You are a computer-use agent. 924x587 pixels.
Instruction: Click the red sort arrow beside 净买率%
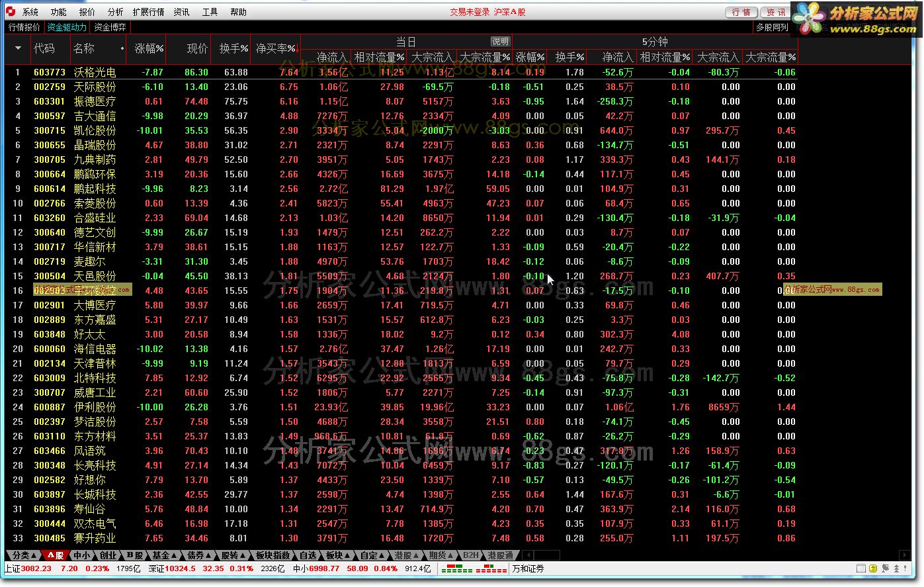pyautogui.click(x=298, y=48)
